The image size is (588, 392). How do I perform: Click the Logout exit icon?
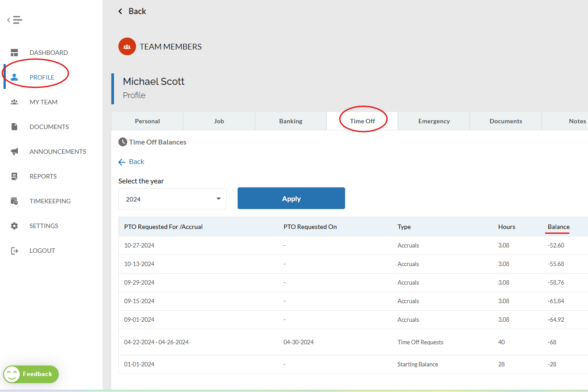(15, 251)
